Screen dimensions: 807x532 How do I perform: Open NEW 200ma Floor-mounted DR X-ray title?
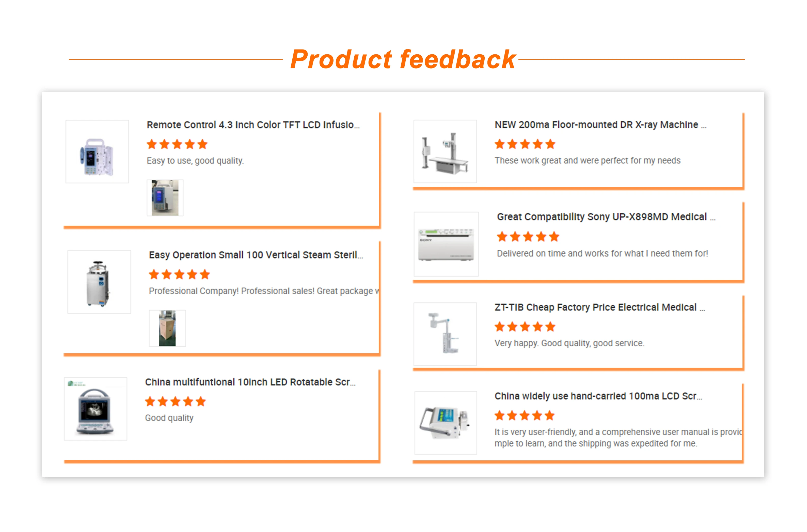600,125
